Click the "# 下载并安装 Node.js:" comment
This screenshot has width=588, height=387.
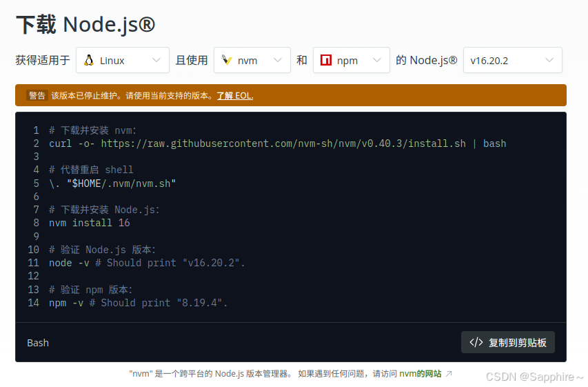[104, 210]
